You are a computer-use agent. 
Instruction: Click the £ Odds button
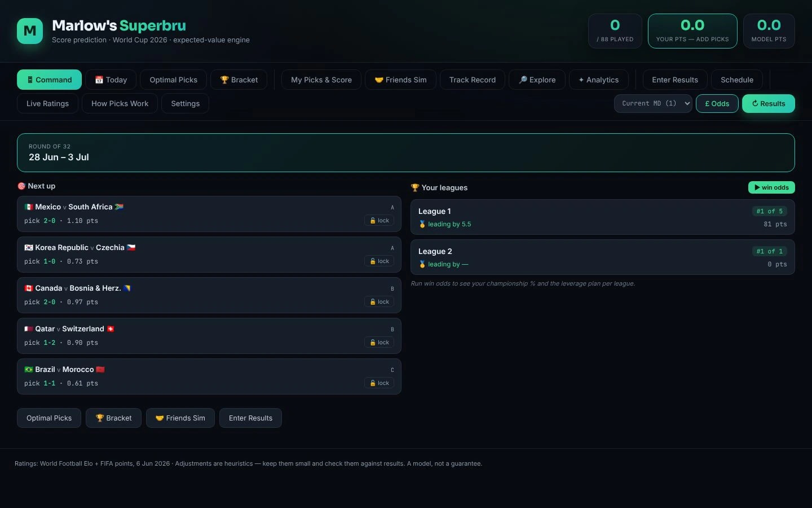[x=717, y=103]
